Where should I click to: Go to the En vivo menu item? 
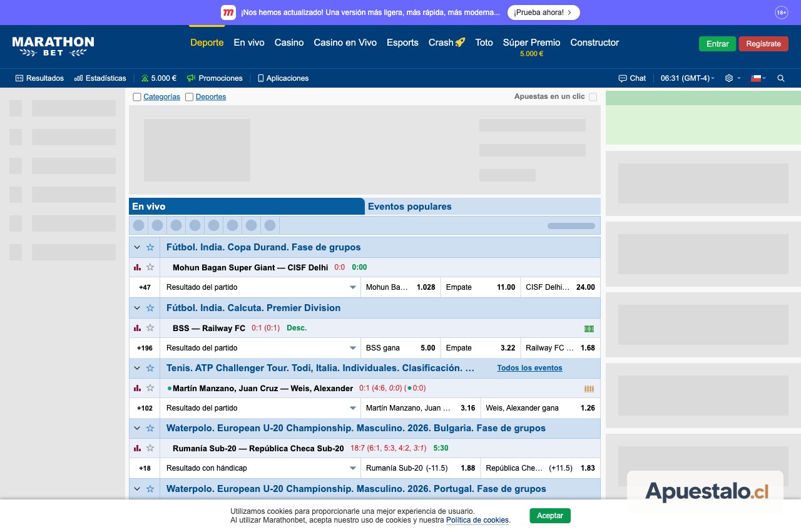(x=249, y=43)
